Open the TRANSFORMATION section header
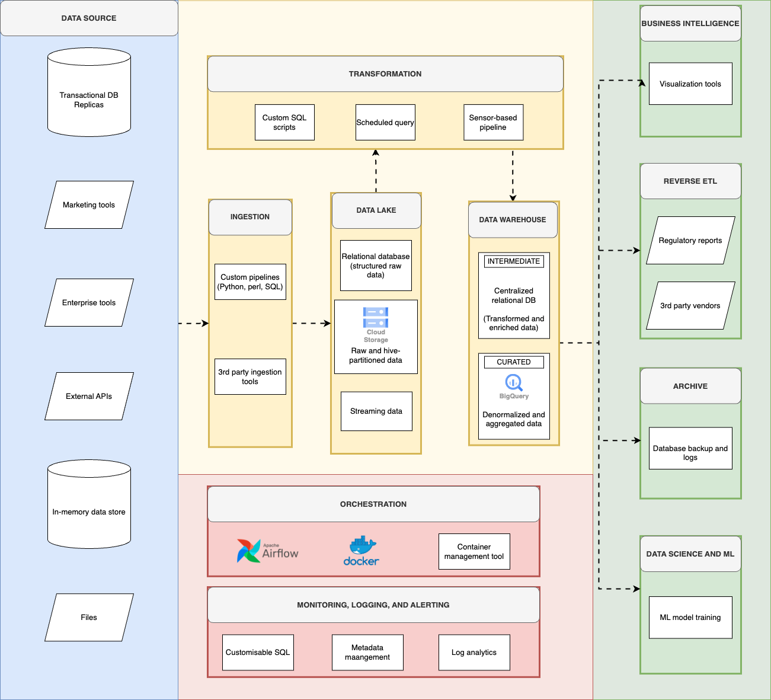The height and width of the screenshot is (700, 771). [x=385, y=73]
